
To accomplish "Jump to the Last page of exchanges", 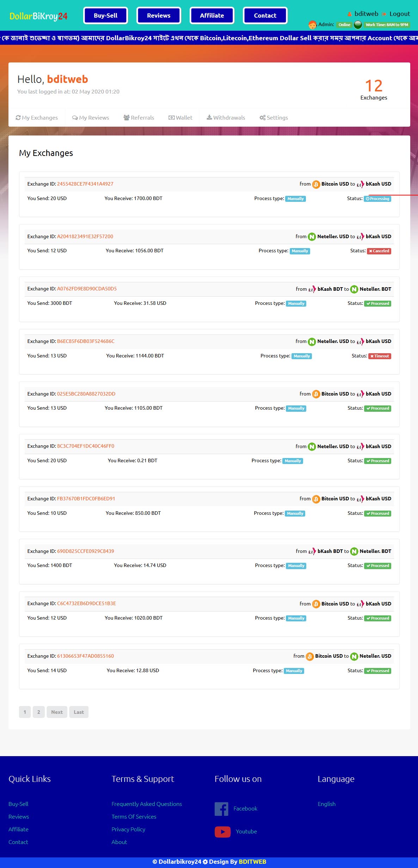I will (x=79, y=712).
